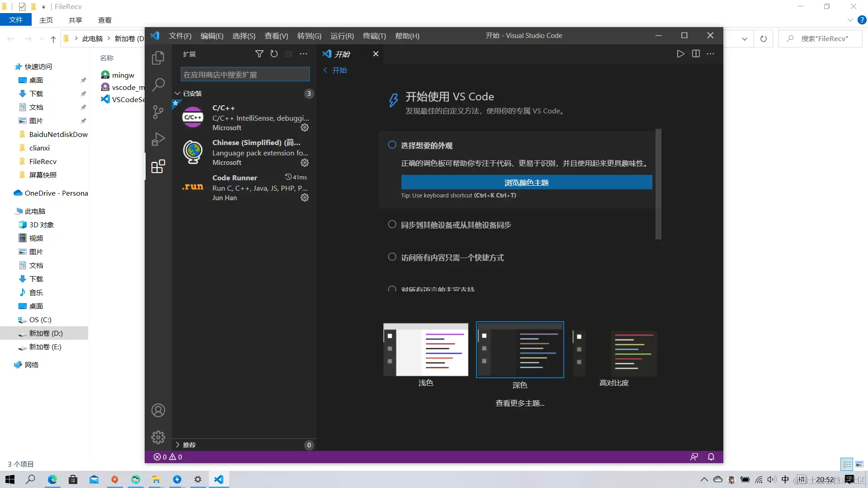Select the 选择想要的外观 step radio
This screenshot has width=868, height=488.
[392, 145]
